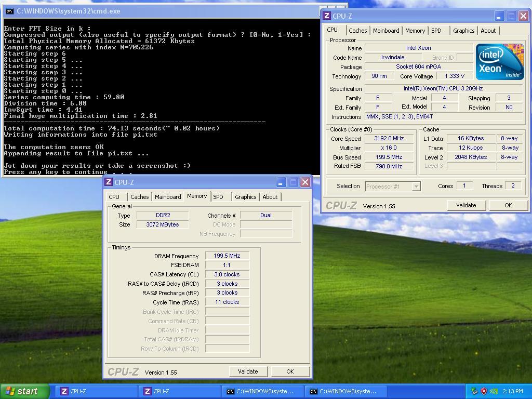Click the cmd.exe title bar icon
The width and height of the screenshot is (532, 399).
point(10,11)
